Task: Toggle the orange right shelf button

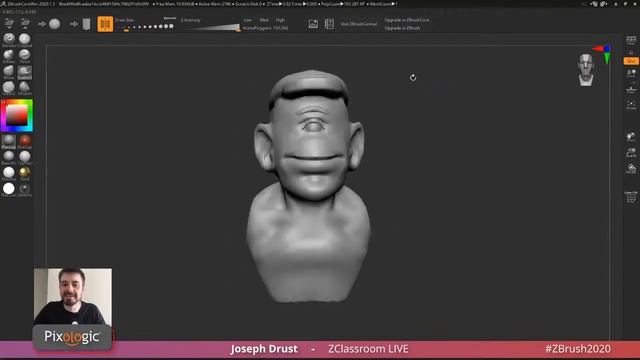Action: click(631, 61)
